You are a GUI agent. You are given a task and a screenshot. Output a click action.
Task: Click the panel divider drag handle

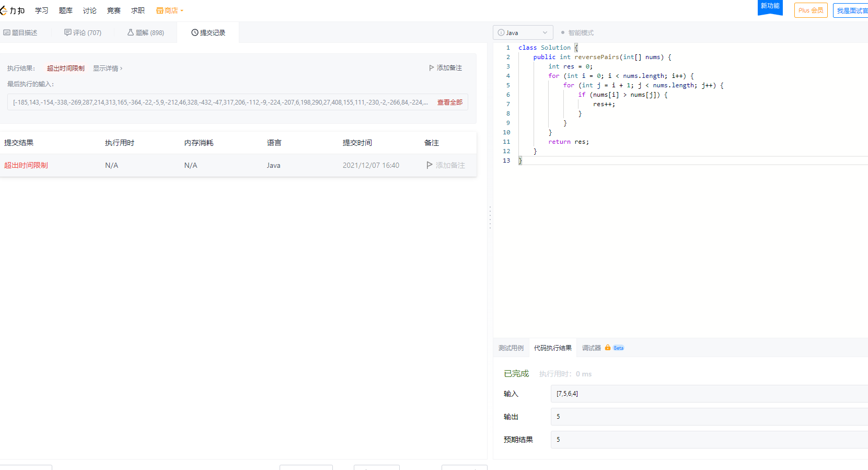[490, 217]
